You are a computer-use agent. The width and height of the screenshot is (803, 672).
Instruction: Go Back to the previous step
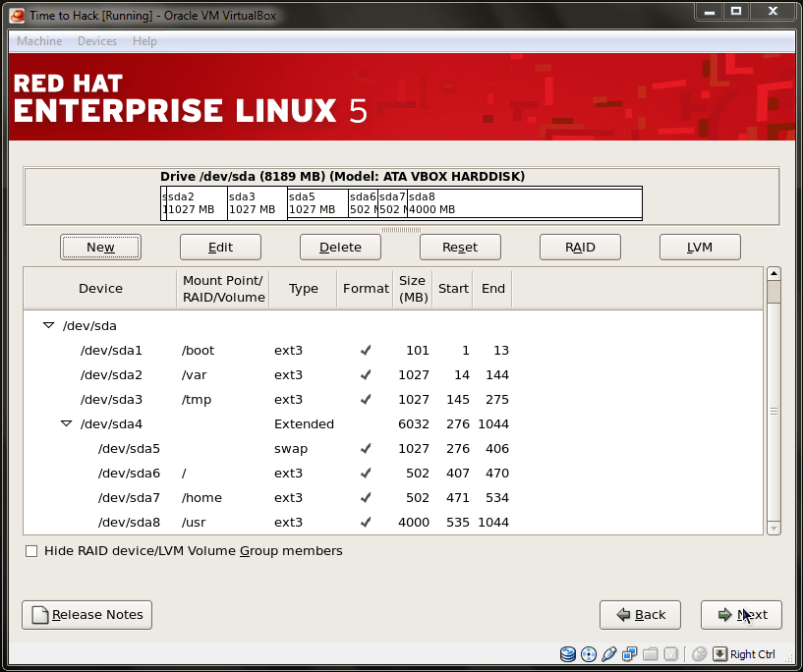640,615
